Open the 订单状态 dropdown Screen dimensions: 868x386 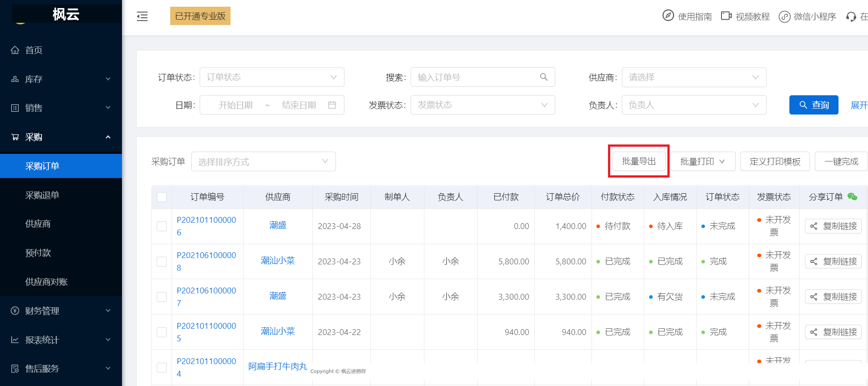(x=272, y=77)
